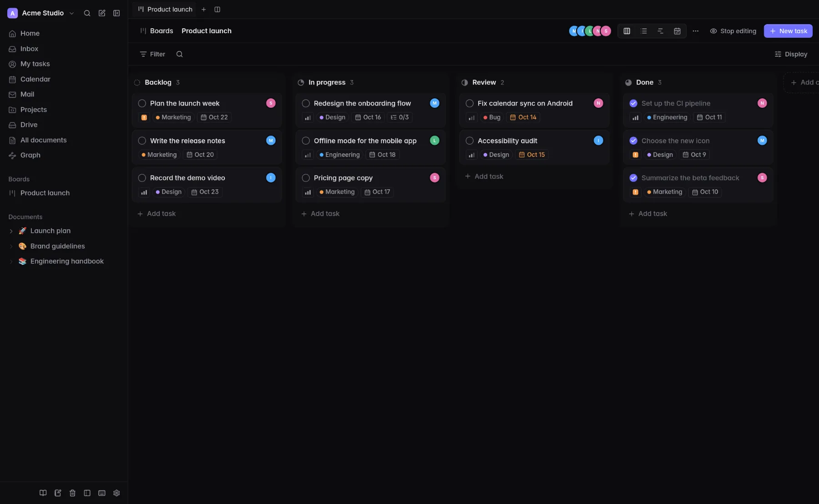
Task: Mark Plan the launch week as complete
Action: coord(142,103)
